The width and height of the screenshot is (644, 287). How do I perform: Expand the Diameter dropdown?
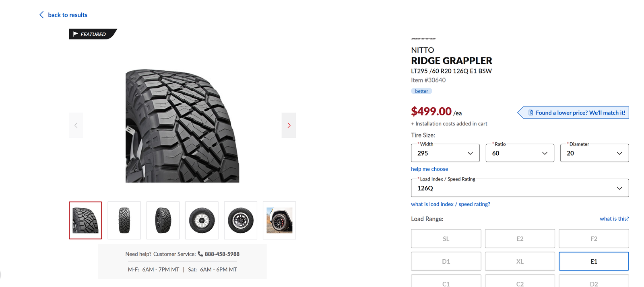594,153
